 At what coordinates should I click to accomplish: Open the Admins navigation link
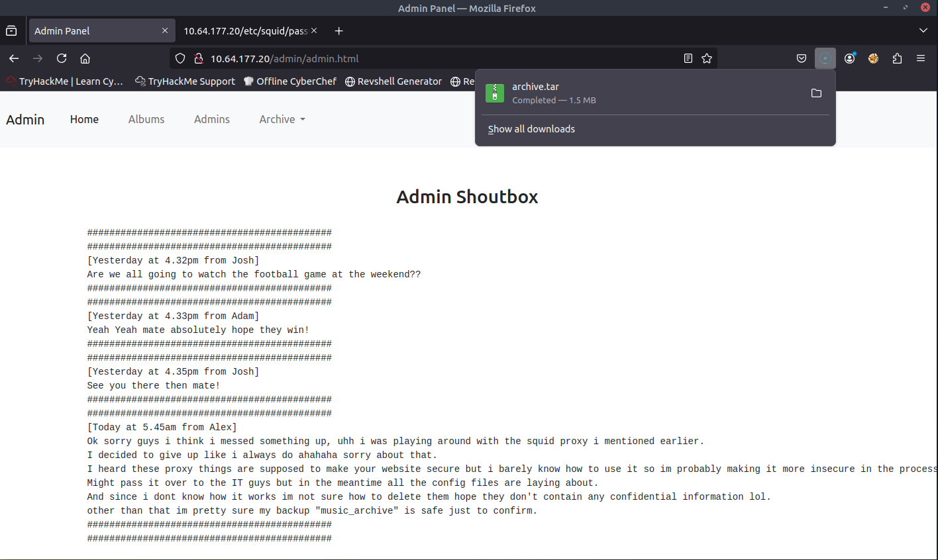212,119
